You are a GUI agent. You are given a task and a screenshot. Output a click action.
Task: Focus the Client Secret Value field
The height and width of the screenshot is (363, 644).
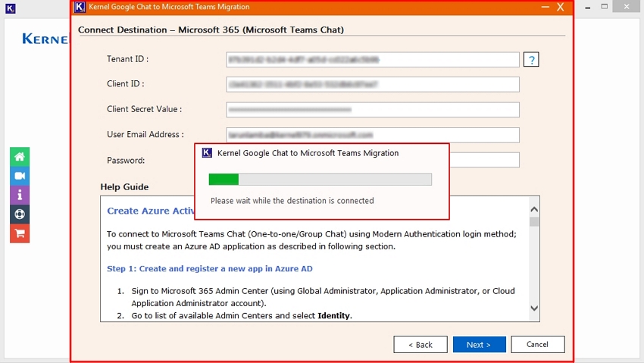(373, 110)
